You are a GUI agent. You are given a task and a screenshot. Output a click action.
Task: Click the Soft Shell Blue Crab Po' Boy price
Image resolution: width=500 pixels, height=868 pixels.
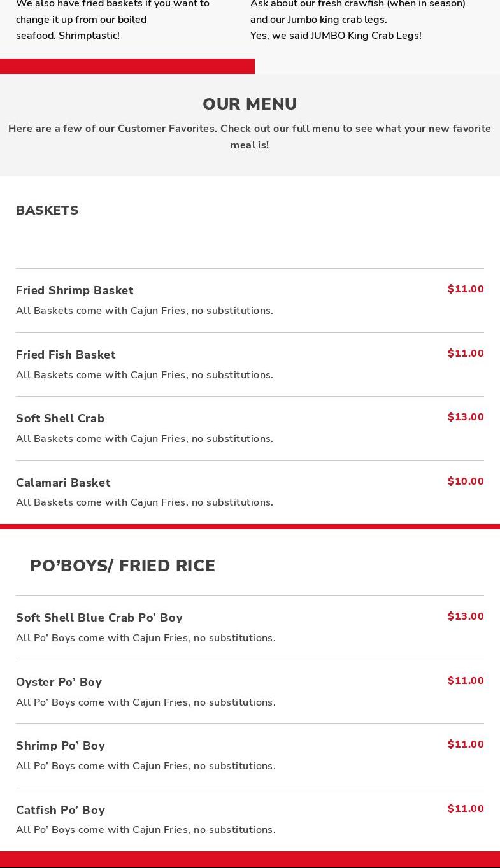(x=466, y=616)
